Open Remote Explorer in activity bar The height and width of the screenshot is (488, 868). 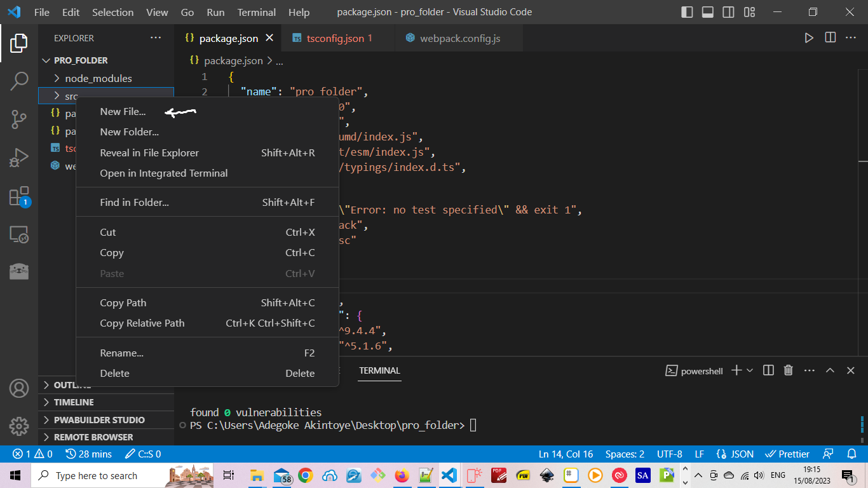click(19, 234)
